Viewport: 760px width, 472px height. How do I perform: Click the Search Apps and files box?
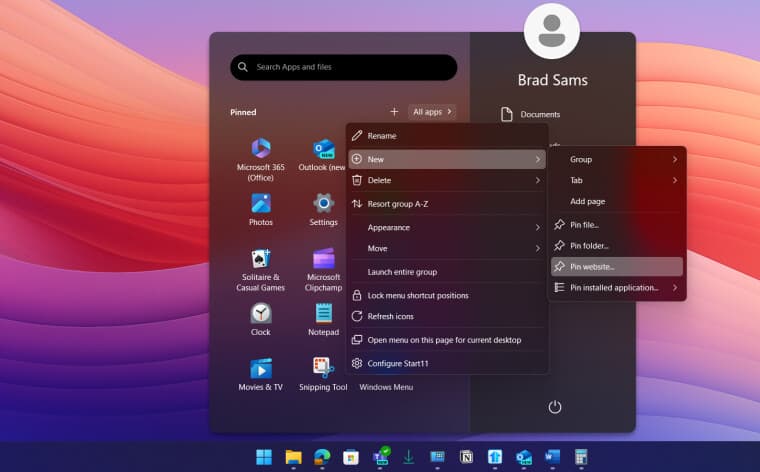click(x=343, y=67)
